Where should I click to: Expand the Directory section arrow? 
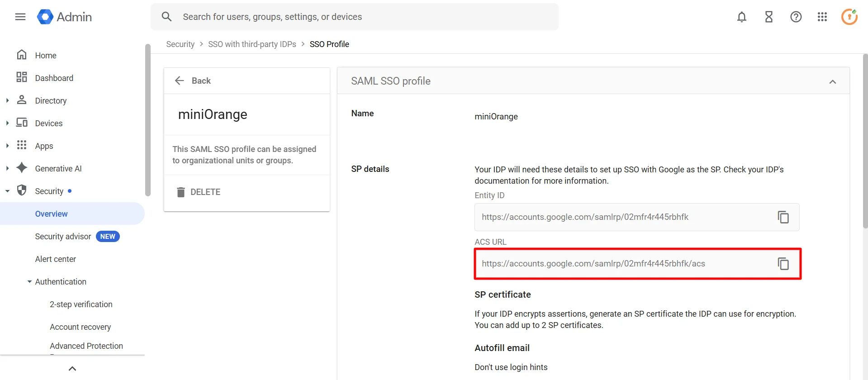pyautogui.click(x=7, y=100)
